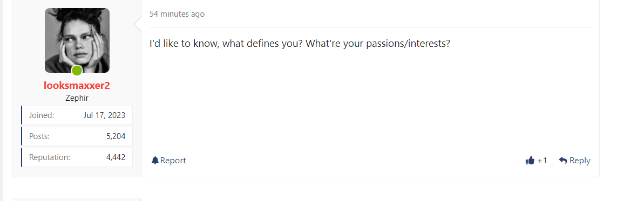
Task: Click the Reply text button
Action: pos(580,161)
